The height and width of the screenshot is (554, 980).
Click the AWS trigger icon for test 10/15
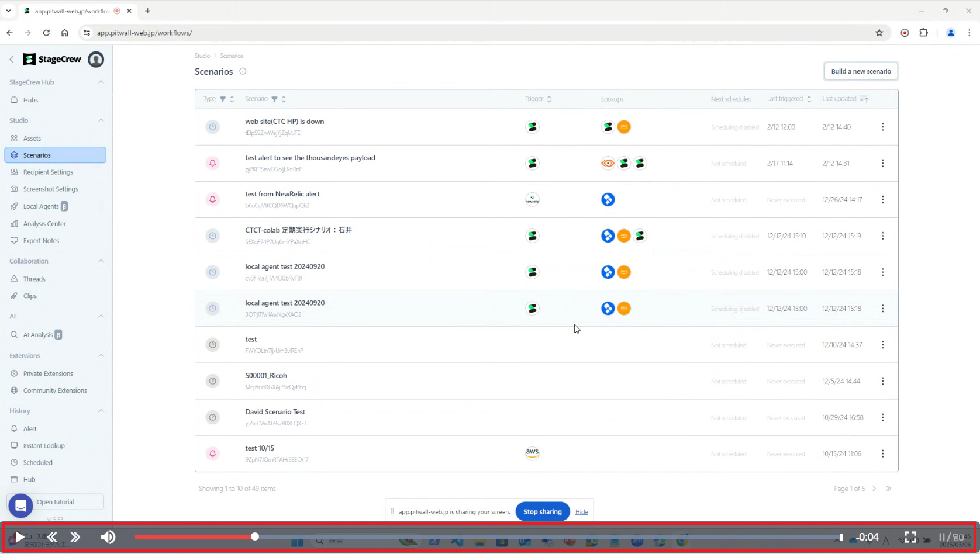532,453
